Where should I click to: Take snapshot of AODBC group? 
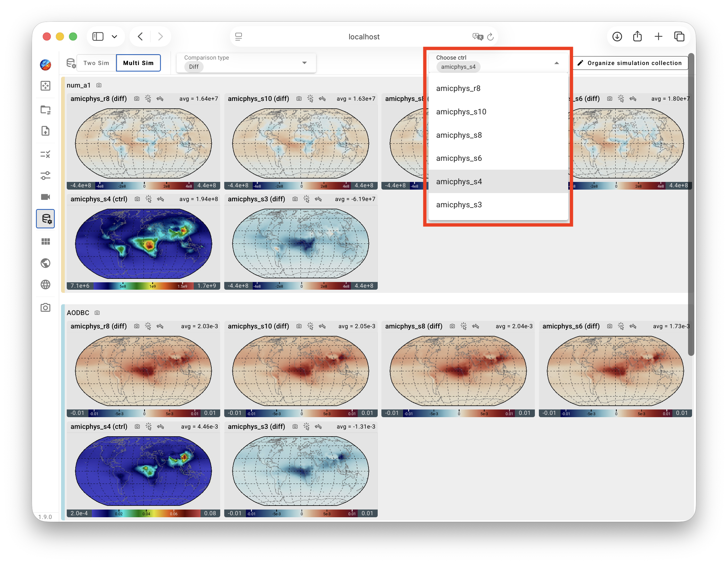pos(97,313)
